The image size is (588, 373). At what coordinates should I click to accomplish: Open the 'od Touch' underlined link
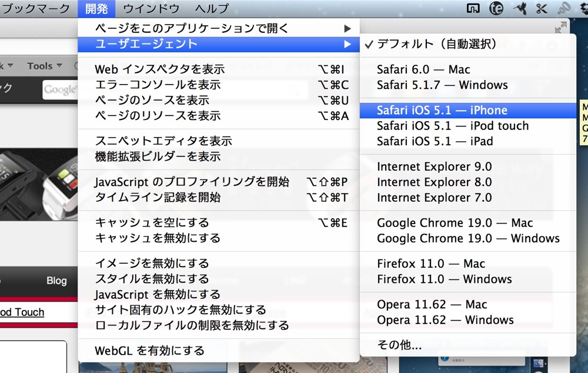[x=22, y=312]
